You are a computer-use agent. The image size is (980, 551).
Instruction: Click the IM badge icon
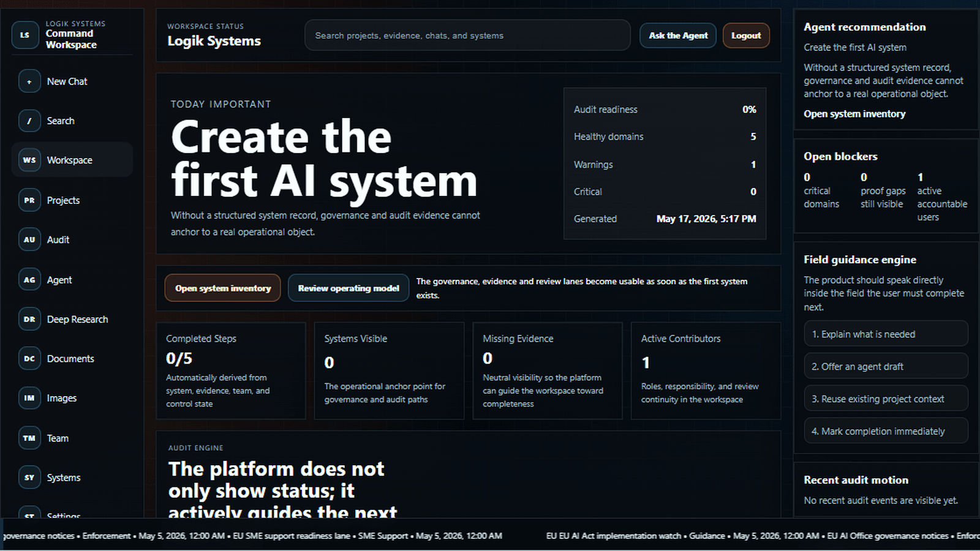(29, 398)
